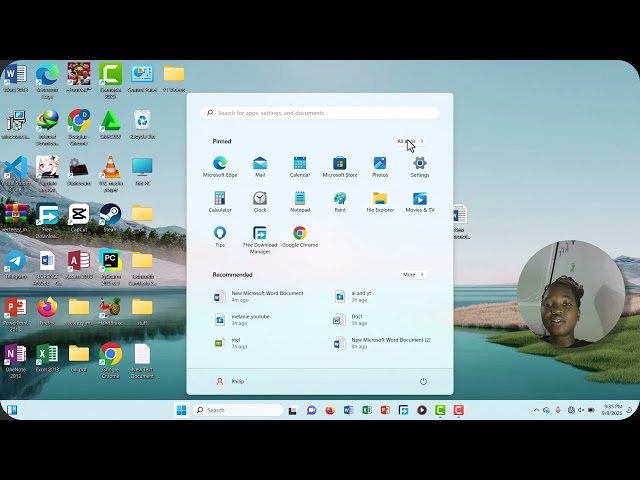This screenshot has height=480, width=640.
Task: Select the Control Panel desktop icon
Action: pyautogui.click(x=142, y=78)
